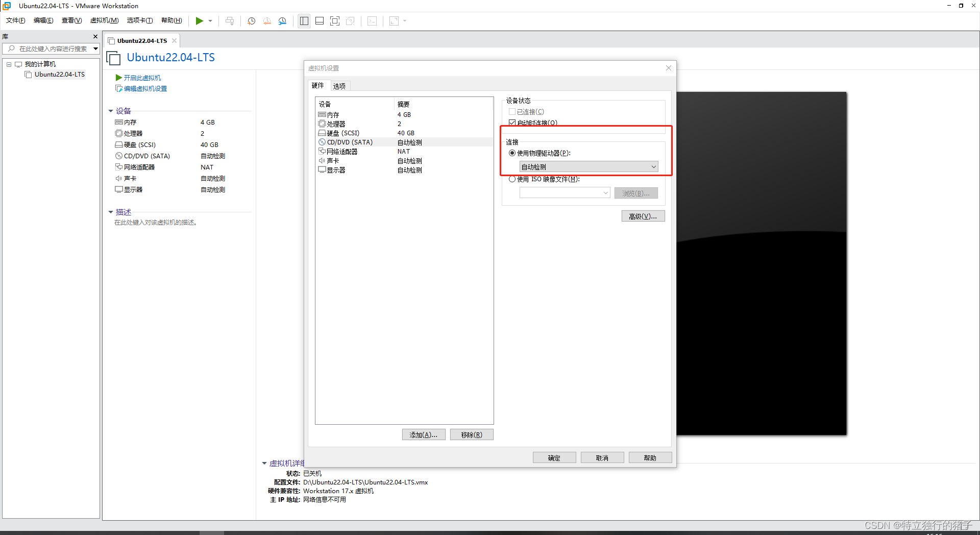Select 声卡 row in settings device list
Screen dimensions: 980x535
coord(404,161)
